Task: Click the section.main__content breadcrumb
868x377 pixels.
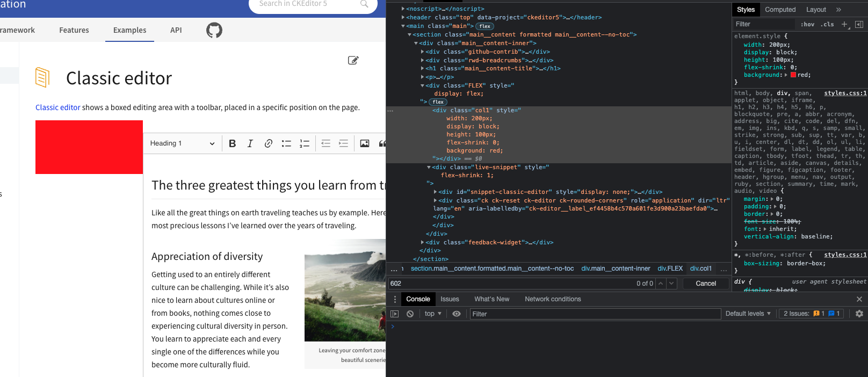Action: click(x=492, y=269)
